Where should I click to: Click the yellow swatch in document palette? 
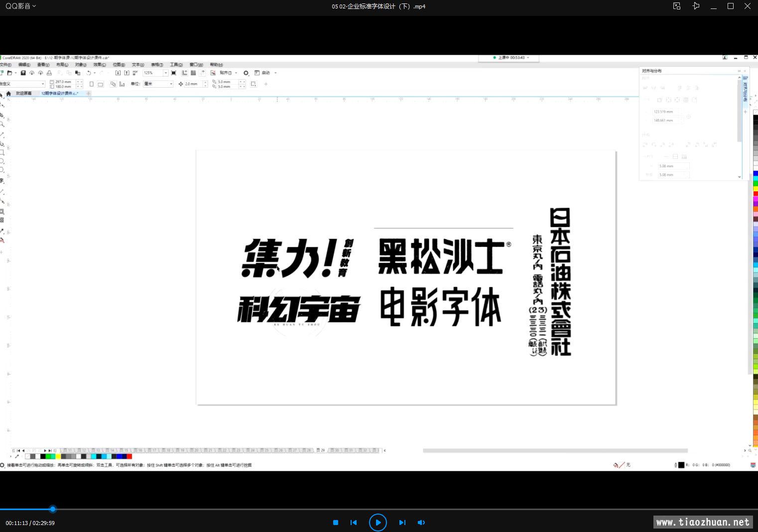click(x=58, y=456)
